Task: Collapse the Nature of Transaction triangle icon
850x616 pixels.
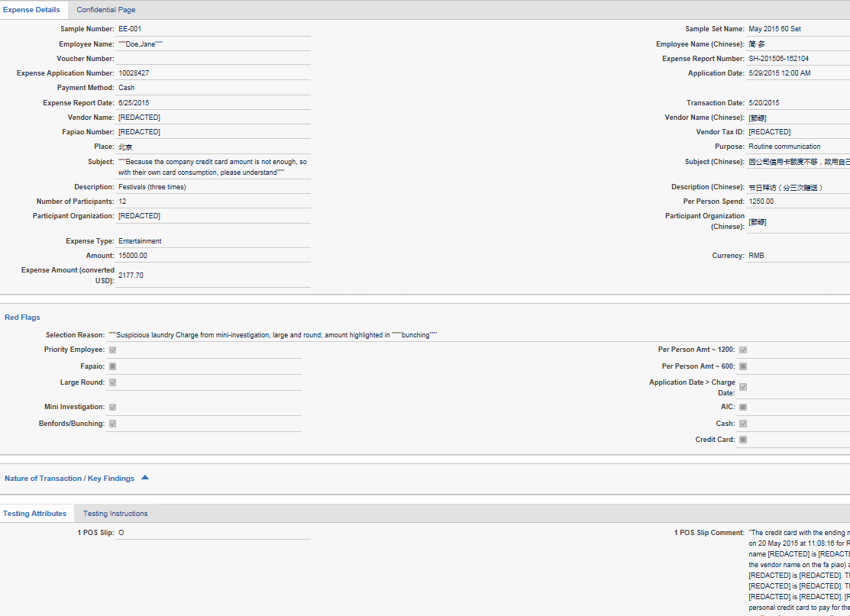Action: coord(145,478)
